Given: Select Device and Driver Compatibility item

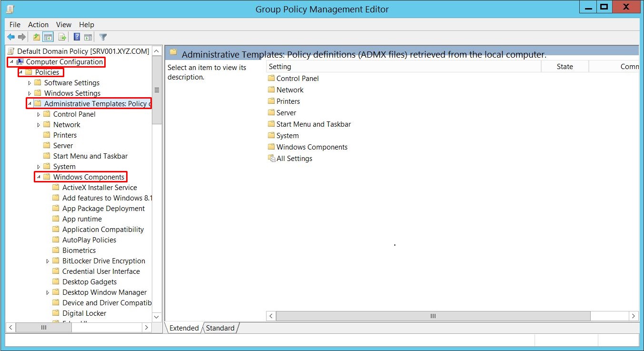Looking at the screenshot, I should tap(107, 303).
